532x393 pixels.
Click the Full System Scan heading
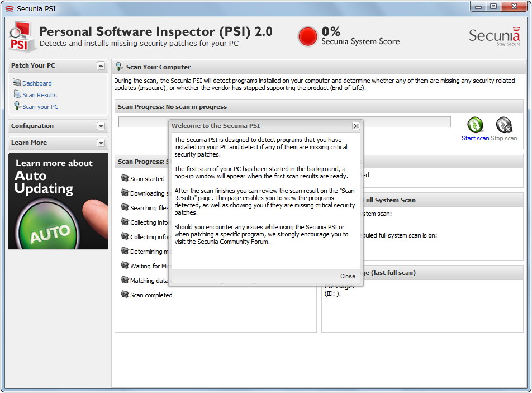pos(389,200)
